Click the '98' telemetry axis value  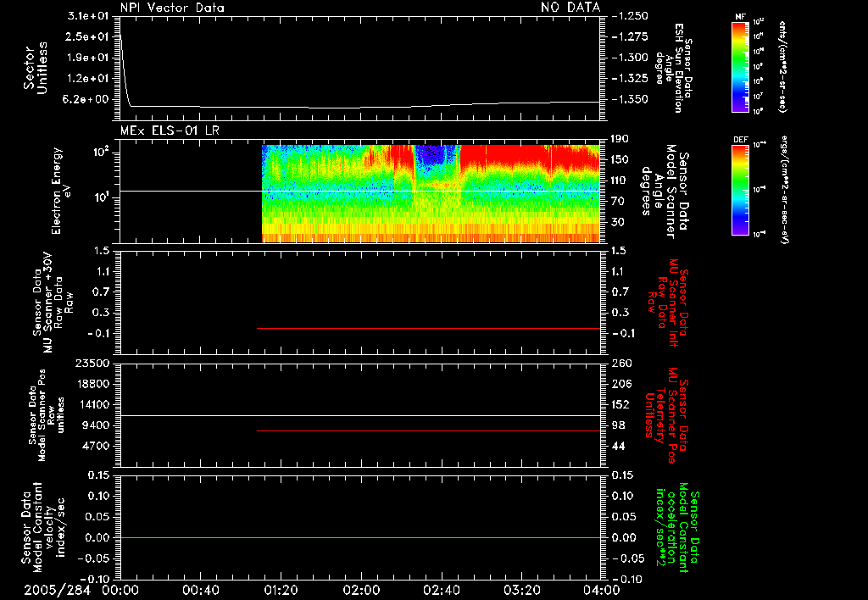point(618,425)
